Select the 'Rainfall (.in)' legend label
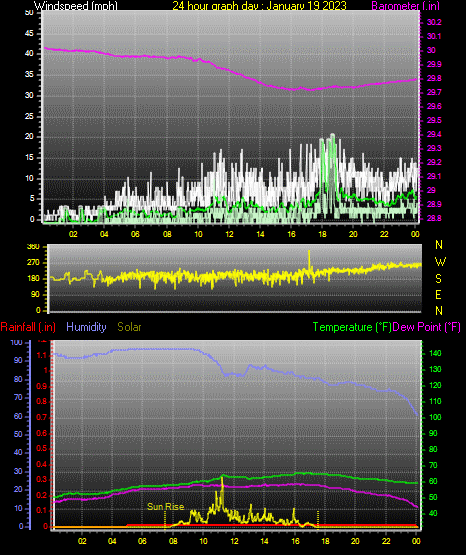Viewport: 466px width, 555px height. pos(28,327)
